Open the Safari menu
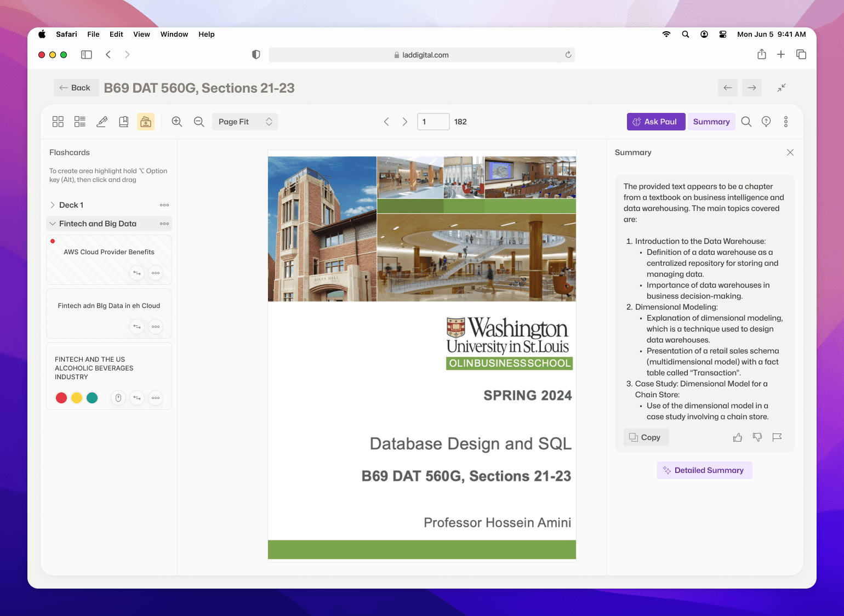 66,34
